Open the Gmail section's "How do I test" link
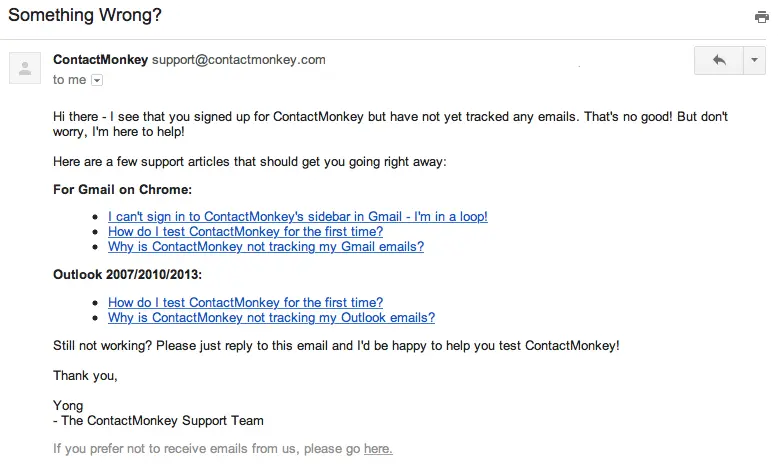Image resolution: width=781 pixels, height=471 pixels. pyautogui.click(x=245, y=231)
